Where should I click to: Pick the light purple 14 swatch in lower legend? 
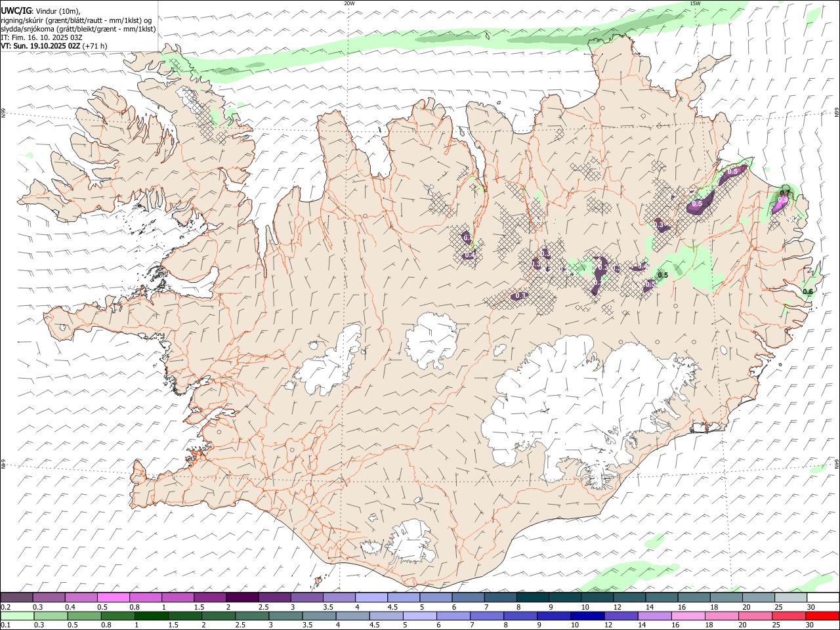[x=654, y=616]
